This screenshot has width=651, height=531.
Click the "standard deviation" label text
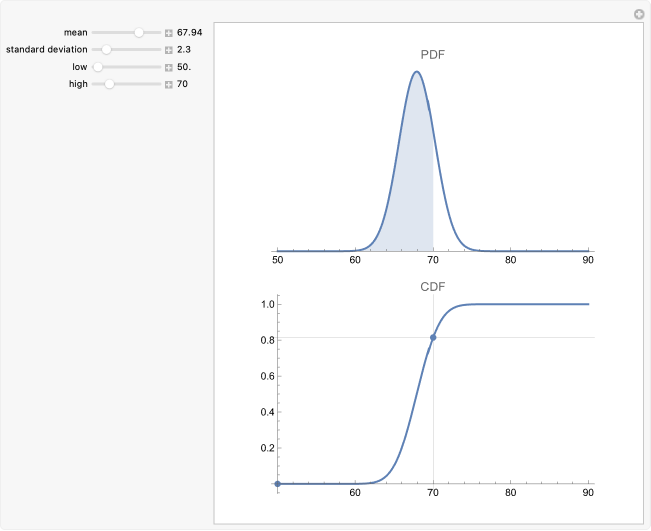[47, 50]
